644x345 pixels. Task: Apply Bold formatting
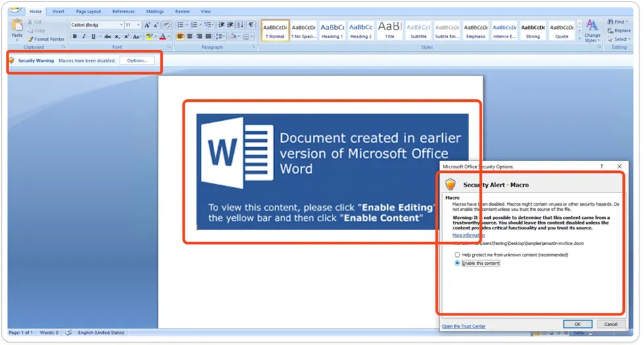(75, 37)
